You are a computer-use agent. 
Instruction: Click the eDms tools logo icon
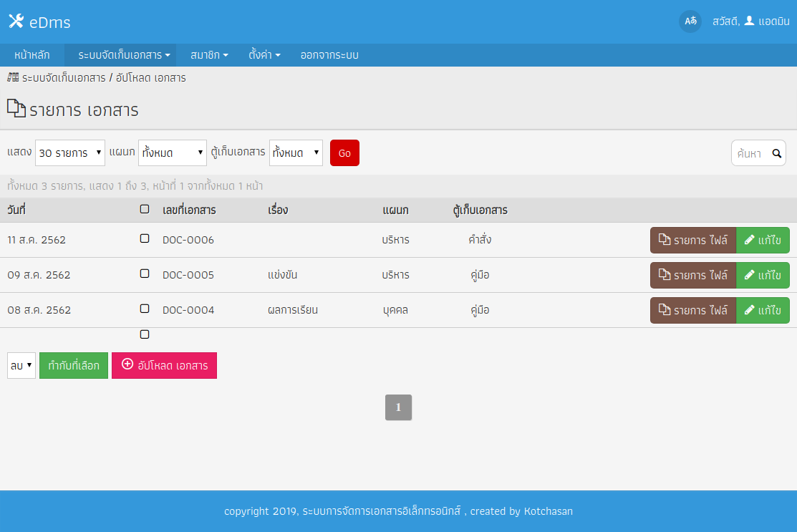click(16, 21)
